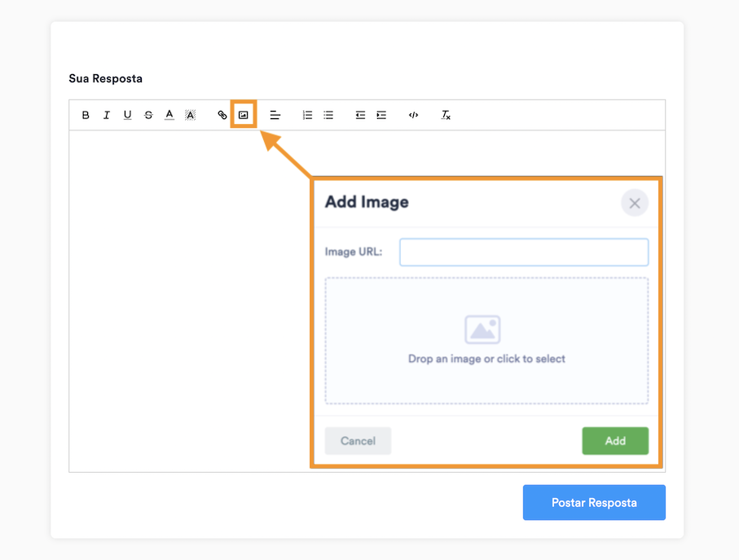
Task: Click the Image URL input field
Action: pyautogui.click(x=524, y=252)
